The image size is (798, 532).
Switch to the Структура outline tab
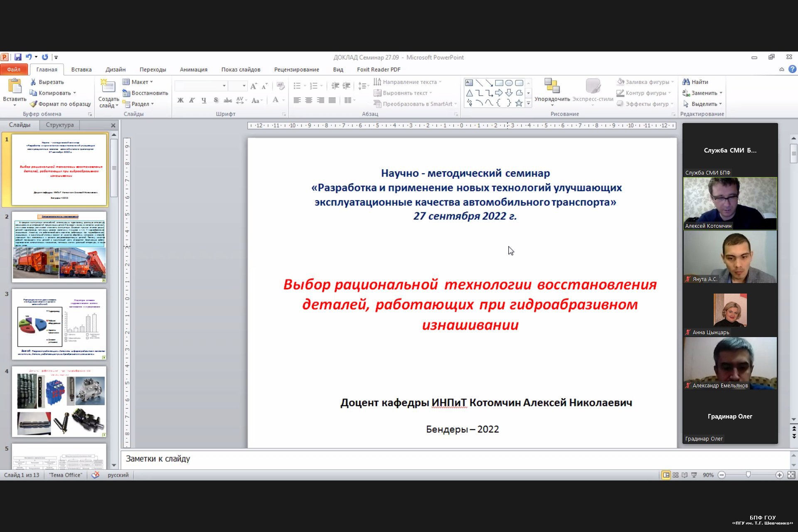tap(60, 125)
